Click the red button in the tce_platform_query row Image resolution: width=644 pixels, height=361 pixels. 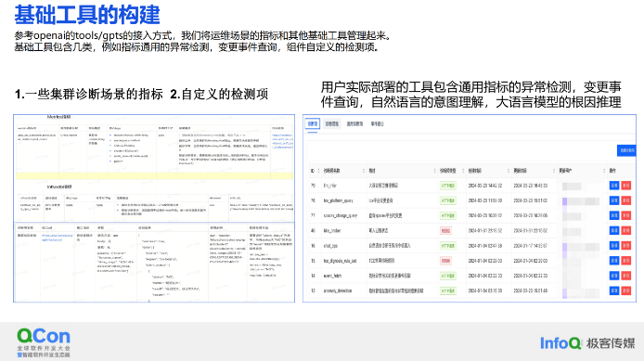(x=626, y=200)
